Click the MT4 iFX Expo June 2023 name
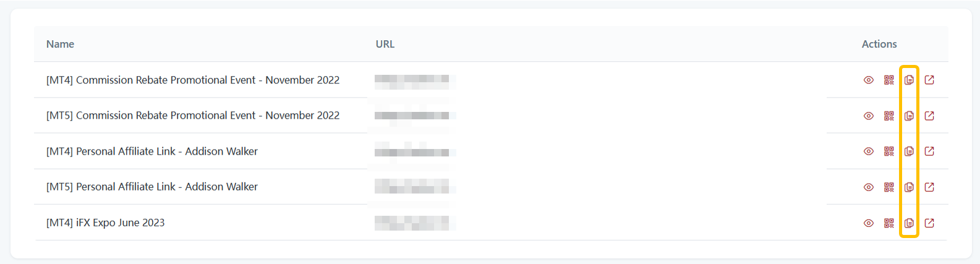 coord(106,223)
